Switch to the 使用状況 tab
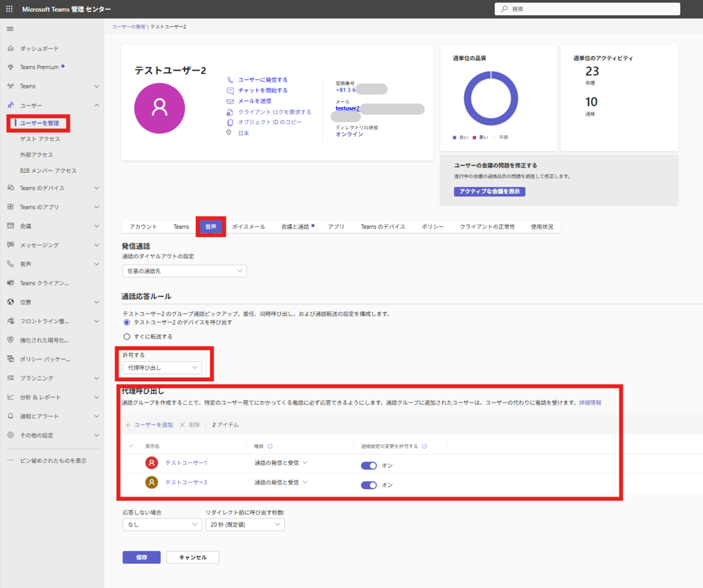Viewport: 703px width, 588px height. click(542, 227)
